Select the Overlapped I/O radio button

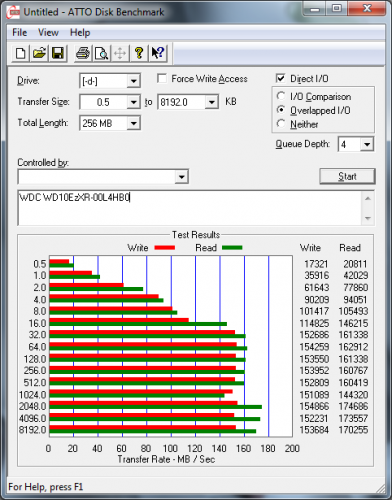pos(281,110)
